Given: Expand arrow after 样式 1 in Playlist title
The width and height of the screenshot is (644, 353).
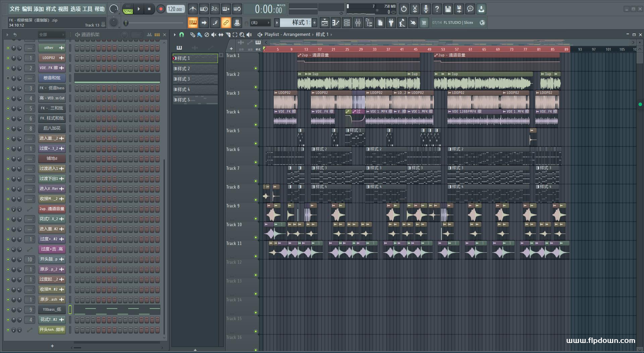Looking at the screenshot, I should (331, 35).
